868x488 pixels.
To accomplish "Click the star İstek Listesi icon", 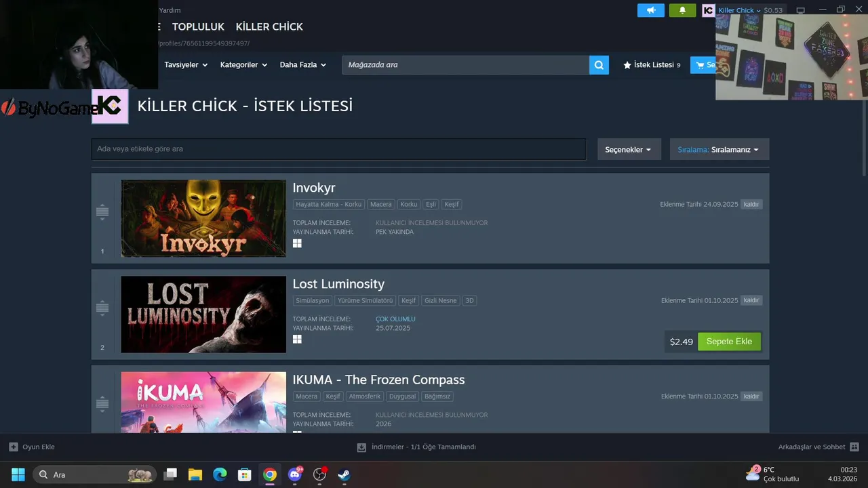I will click(x=627, y=65).
